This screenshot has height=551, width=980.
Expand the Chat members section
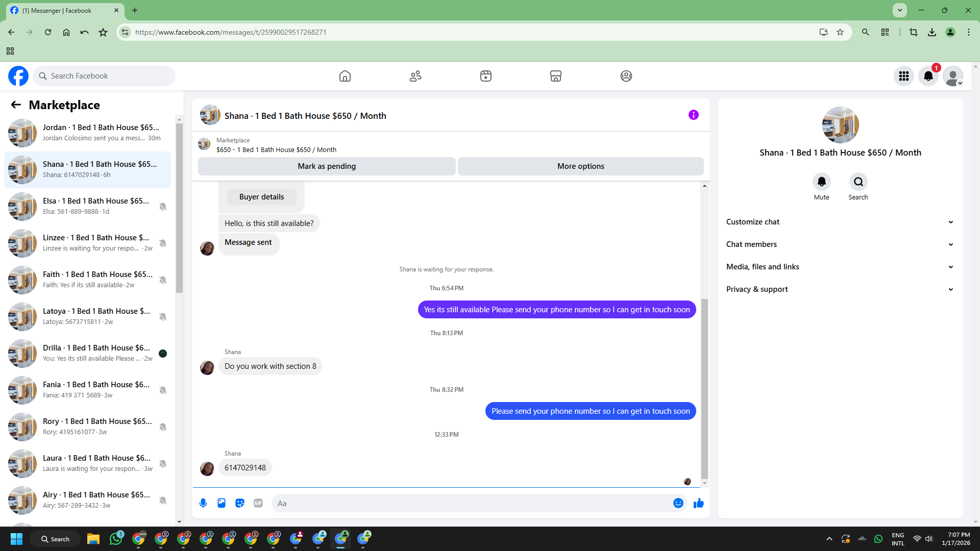pyautogui.click(x=840, y=244)
